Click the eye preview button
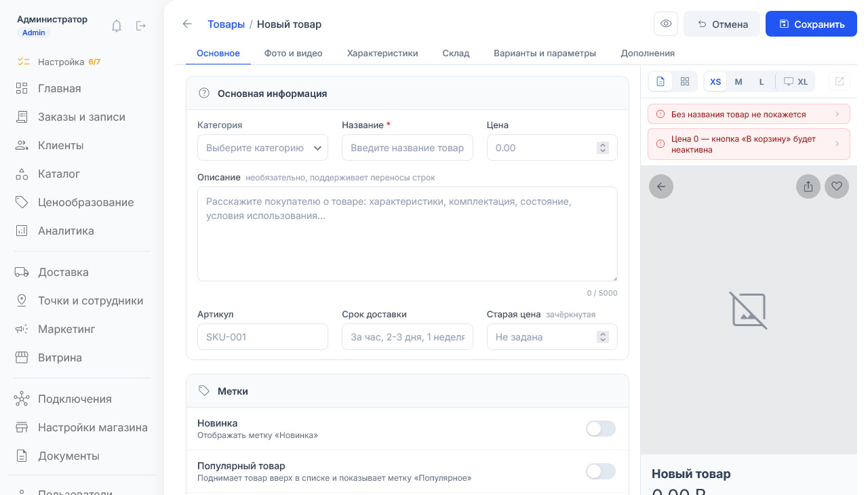This screenshot has height=495, width=868. point(666,24)
